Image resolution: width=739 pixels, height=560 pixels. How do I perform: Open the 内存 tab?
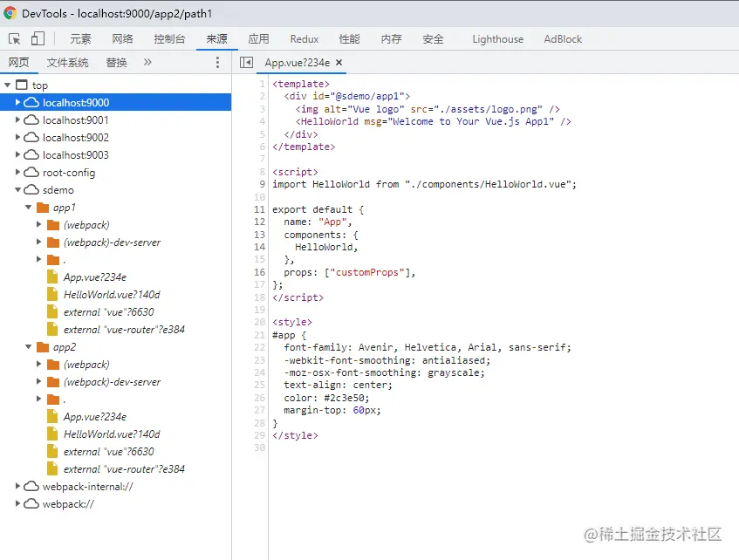coord(391,39)
